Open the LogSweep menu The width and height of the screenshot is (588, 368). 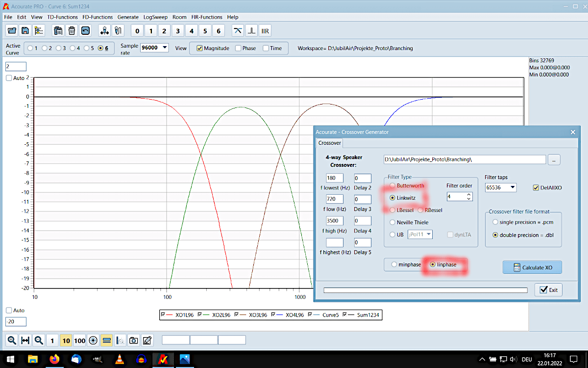155,17
